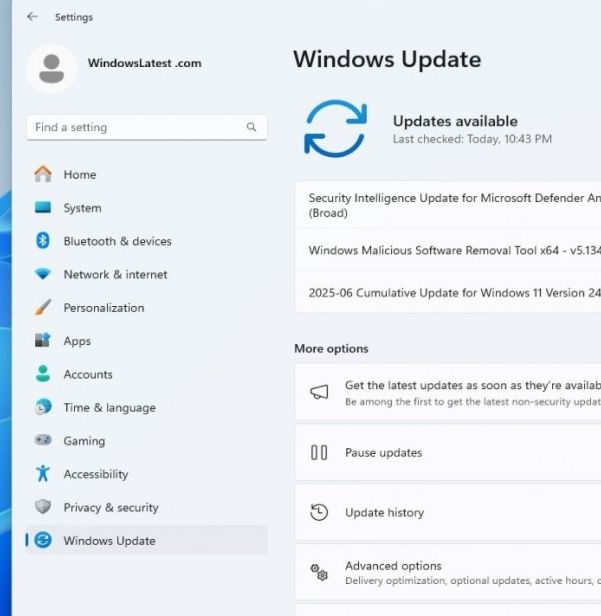This screenshot has height=616, width=601.
Task: Click the Bluetooth icon in sidebar
Action: click(x=43, y=240)
